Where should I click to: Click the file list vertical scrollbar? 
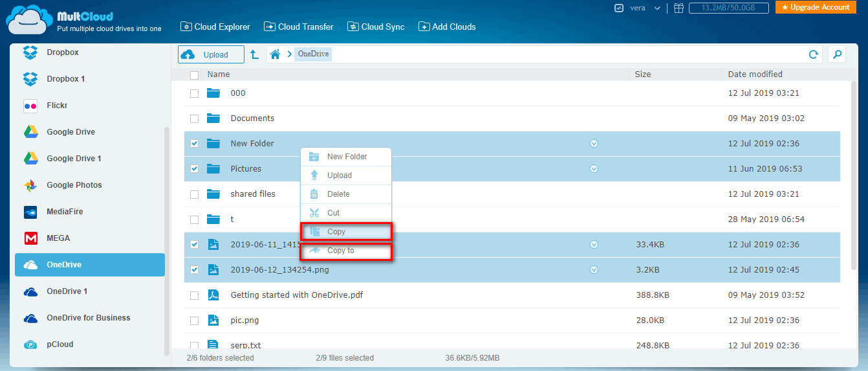[x=853, y=175]
